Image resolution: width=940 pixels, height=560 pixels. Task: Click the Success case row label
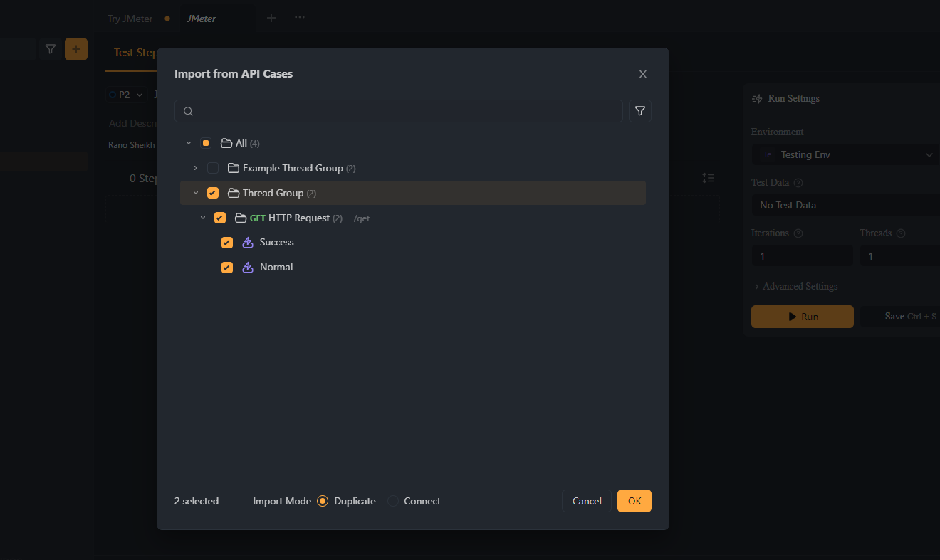coord(277,243)
